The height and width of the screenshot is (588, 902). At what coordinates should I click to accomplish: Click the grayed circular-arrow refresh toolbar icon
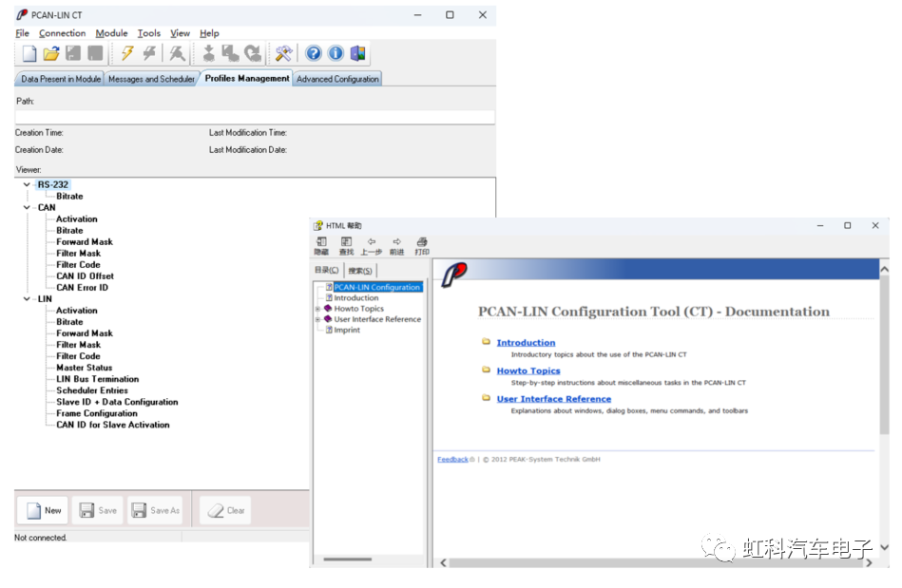click(x=253, y=53)
